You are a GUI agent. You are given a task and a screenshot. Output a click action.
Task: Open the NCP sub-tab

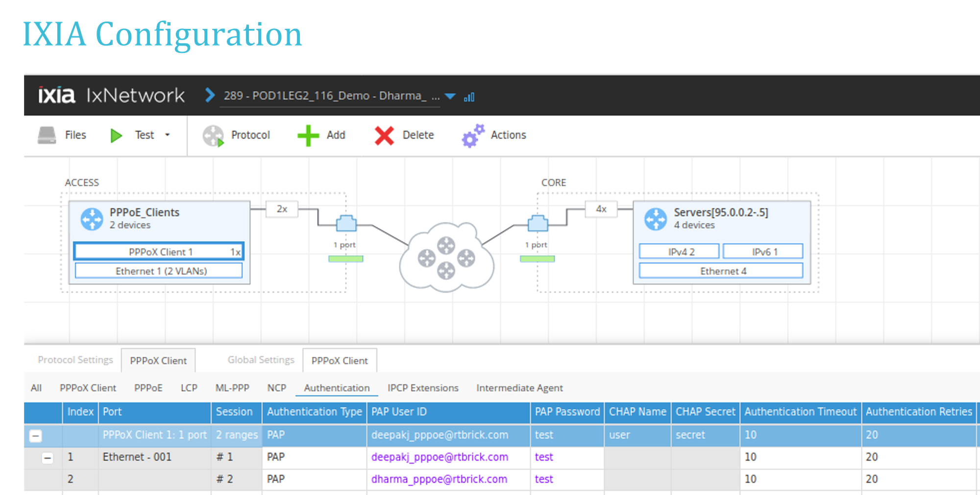(x=276, y=388)
